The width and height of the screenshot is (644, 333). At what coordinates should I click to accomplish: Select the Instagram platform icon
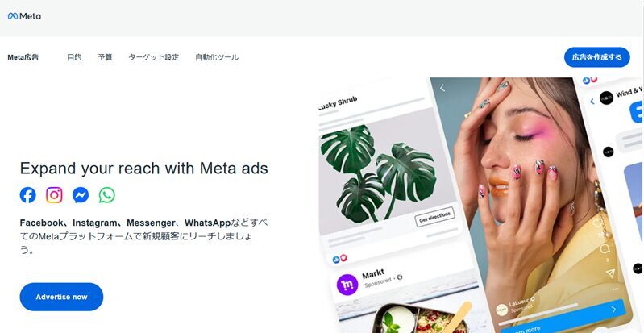coord(54,195)
